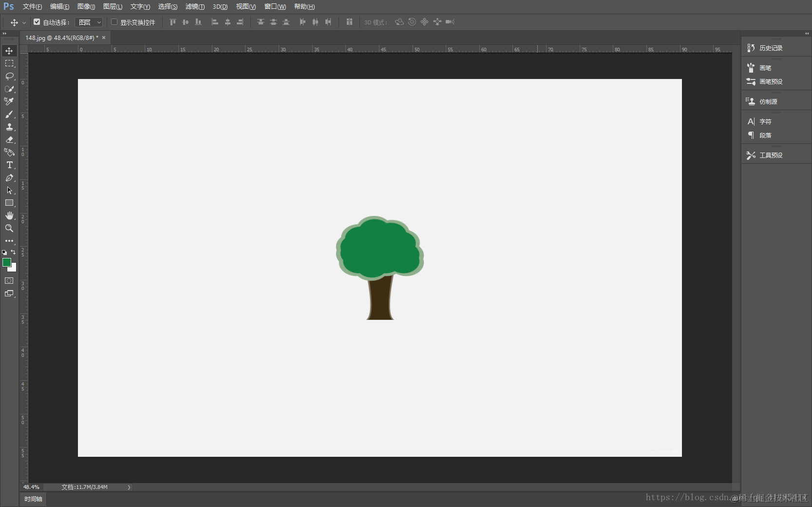The height and width of the screenshot is (507, 812).
Task: Select the Quick Selection tool
Action: pos(9,89)
